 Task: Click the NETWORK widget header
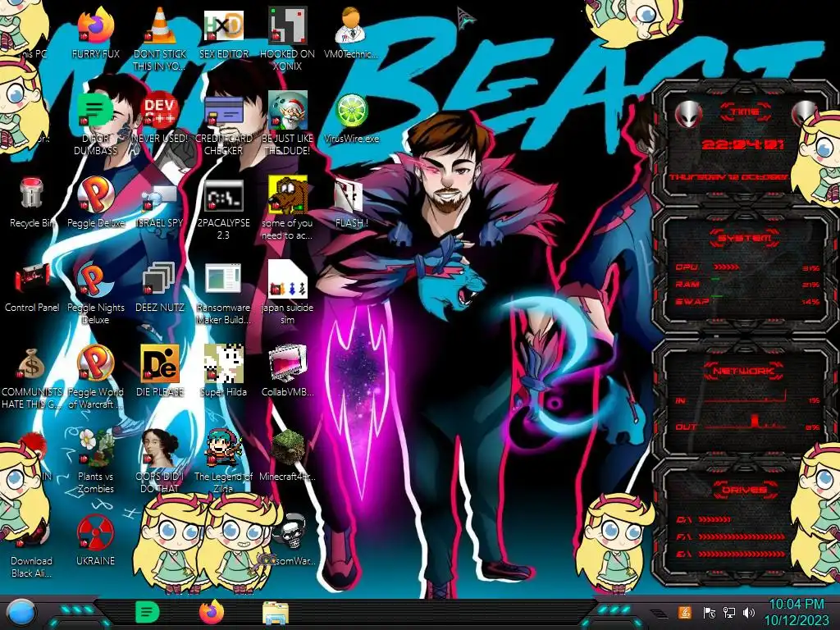point(744,371)
